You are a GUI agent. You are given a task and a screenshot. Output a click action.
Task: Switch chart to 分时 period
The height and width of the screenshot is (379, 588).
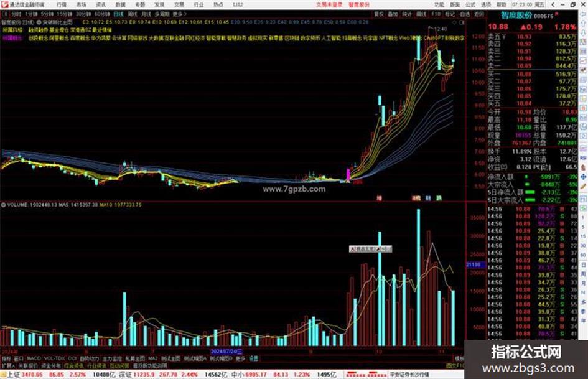16,14
